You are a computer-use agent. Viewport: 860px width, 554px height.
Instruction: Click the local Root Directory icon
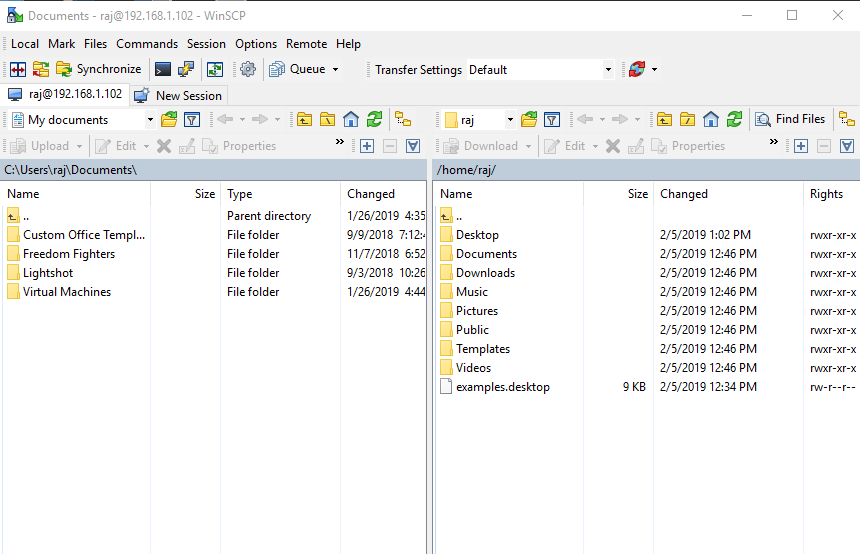pos(327,120)
